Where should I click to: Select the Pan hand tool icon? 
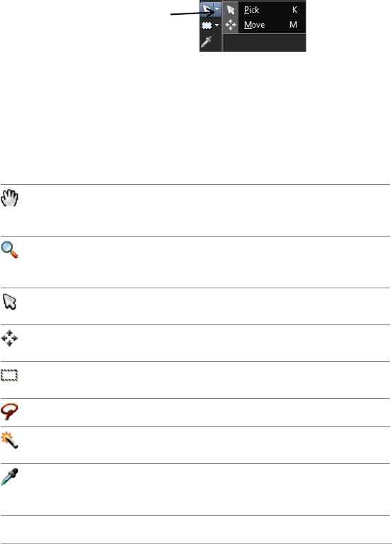pos(9,198)
